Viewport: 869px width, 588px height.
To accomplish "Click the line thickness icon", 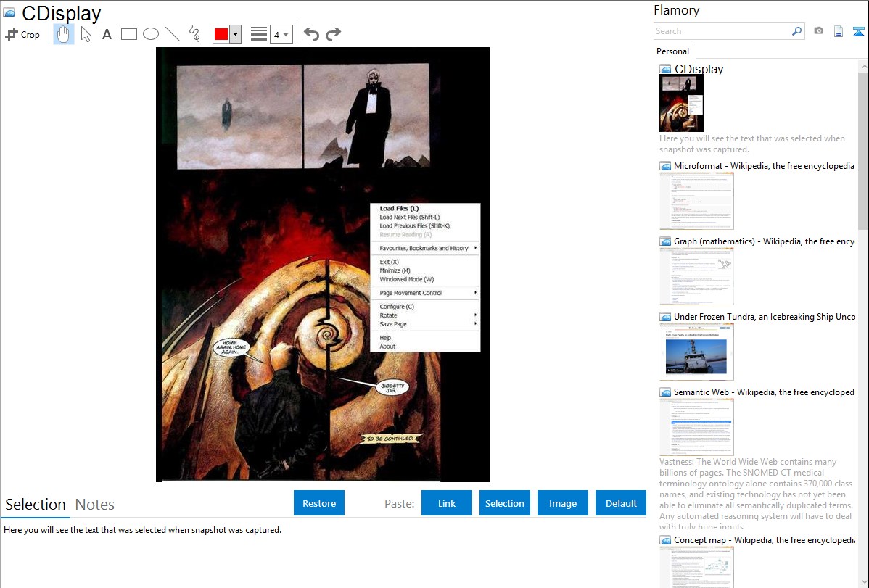I will [259, 34].
